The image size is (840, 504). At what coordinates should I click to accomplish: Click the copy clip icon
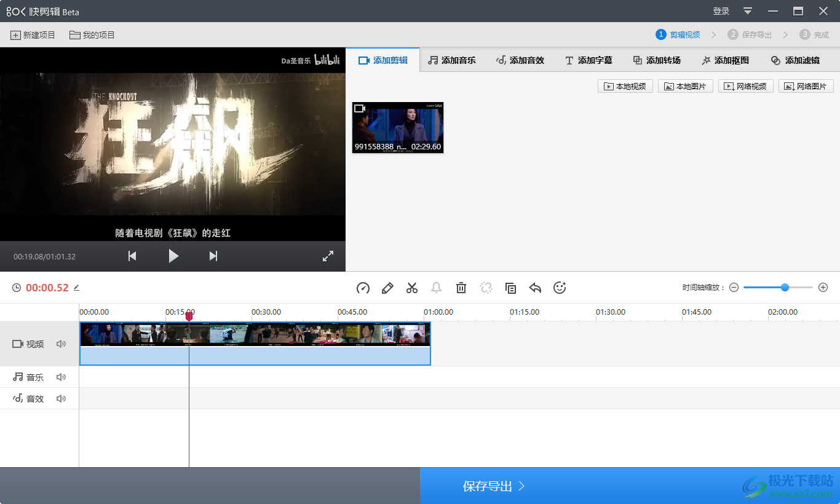(510, 288)
